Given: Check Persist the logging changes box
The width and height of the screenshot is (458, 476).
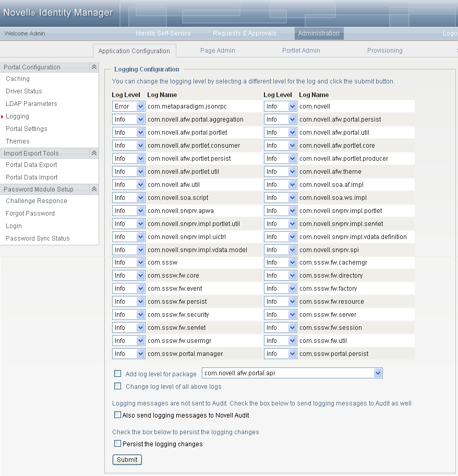Looking at the screenshot, I should (x=118, y=444).
